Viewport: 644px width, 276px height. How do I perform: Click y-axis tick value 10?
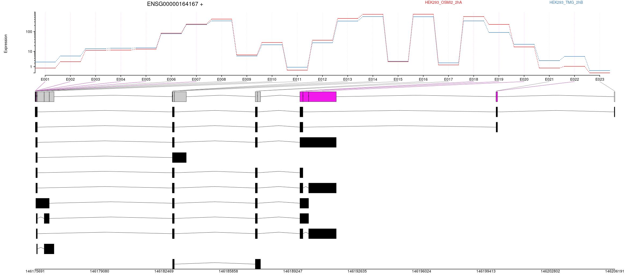click(30, 51)
